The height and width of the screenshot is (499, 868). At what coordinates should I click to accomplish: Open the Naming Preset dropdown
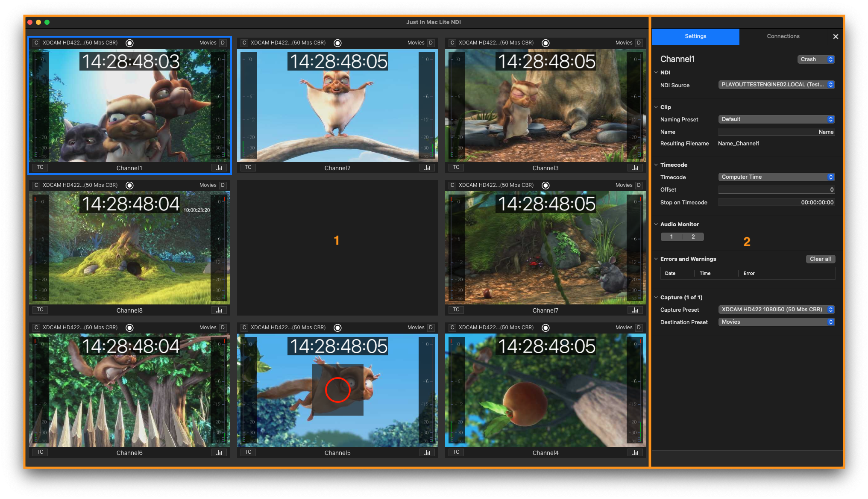tap(777, 119)
